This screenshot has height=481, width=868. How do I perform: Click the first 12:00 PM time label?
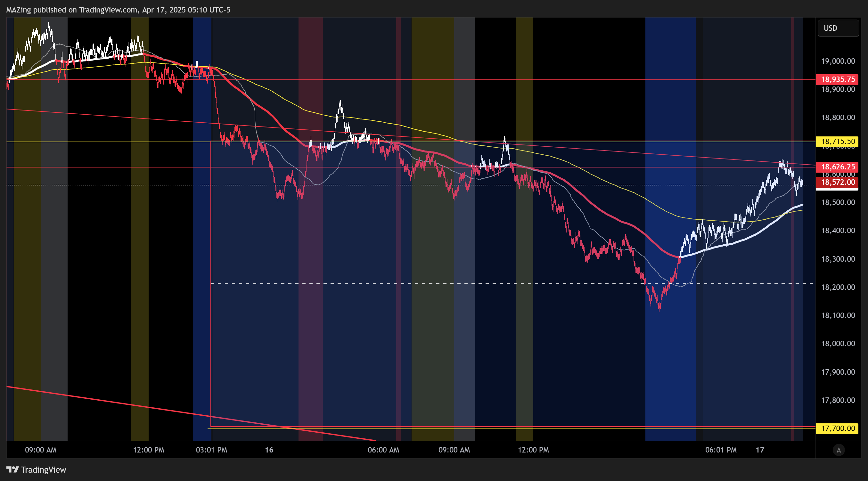[x=149, y=450]
